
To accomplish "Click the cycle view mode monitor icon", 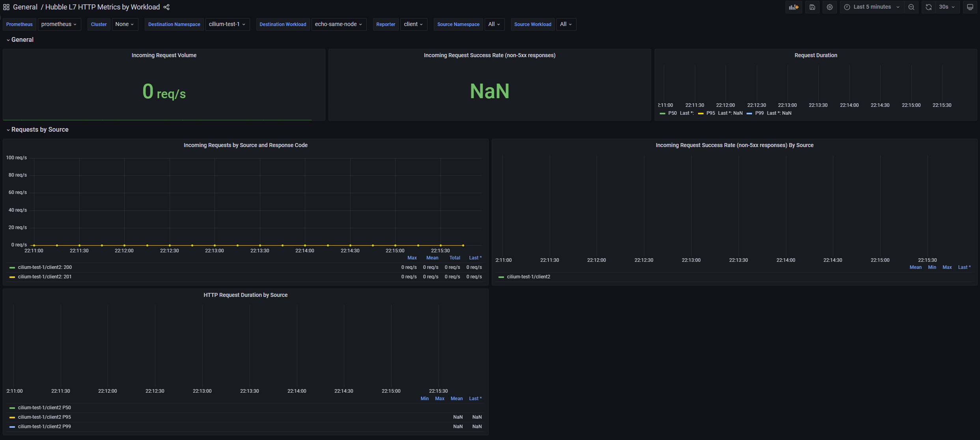I will coord(970,7).
